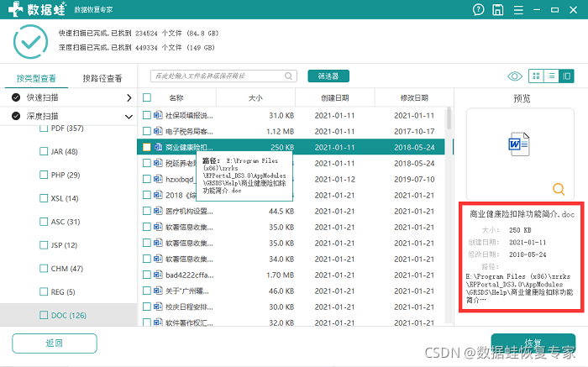
Task: Check the XSL (14) file type
Action: pos(44,198)
